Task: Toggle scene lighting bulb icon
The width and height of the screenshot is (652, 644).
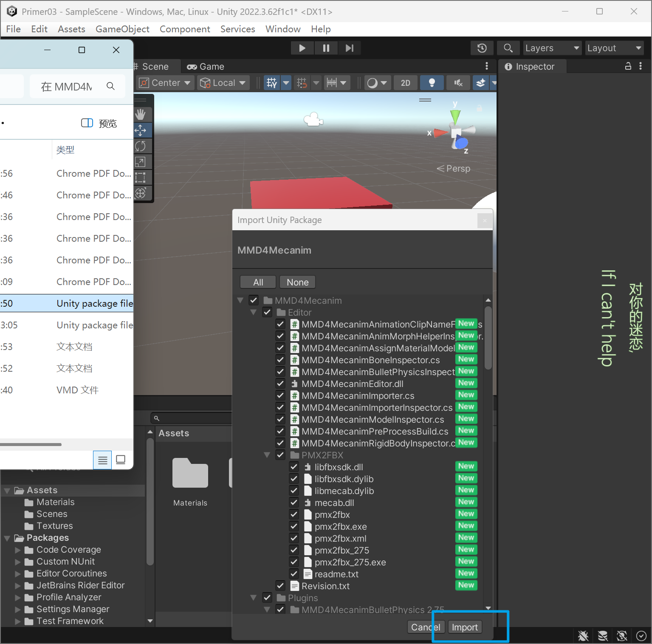Action: (x=432, y=83)
